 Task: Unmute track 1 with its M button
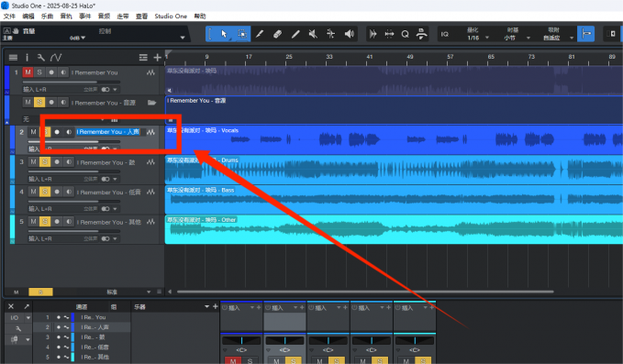pos(28,72)
